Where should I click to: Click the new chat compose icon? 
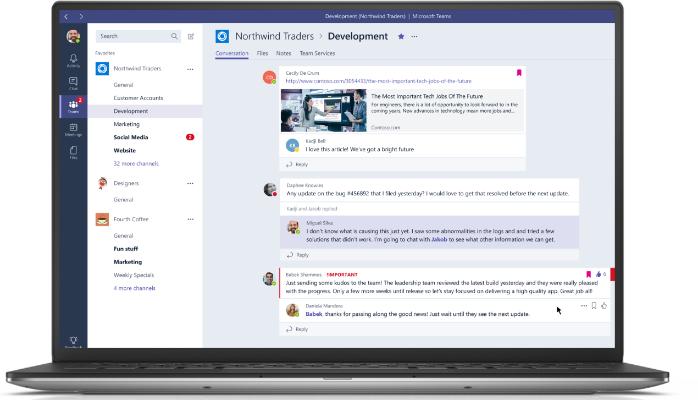point(191,36)
